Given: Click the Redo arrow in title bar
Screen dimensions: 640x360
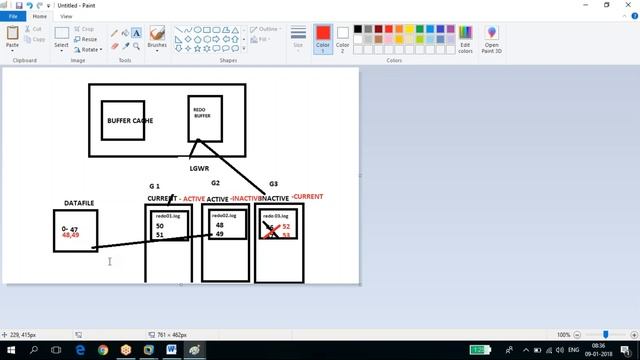Looking at the screenshot, I should (x=40, y=5).
